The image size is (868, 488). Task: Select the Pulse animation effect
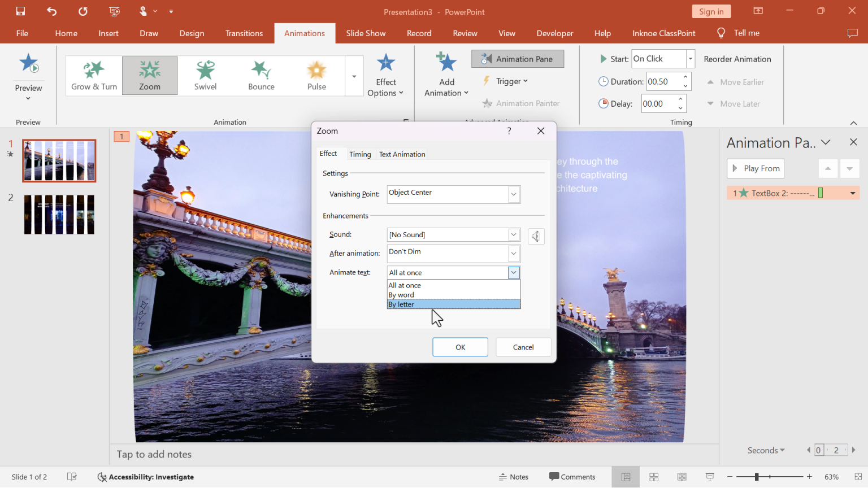pos(316,75)
